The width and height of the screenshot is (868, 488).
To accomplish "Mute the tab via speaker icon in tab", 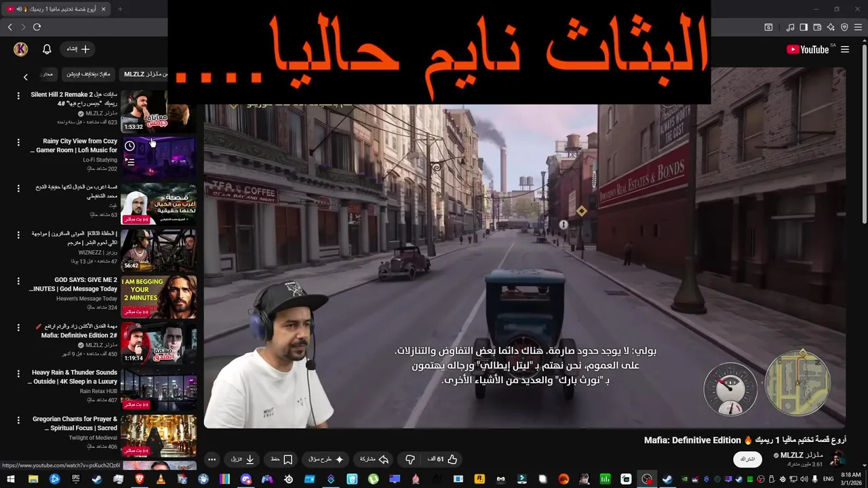I will pos(19,9).
